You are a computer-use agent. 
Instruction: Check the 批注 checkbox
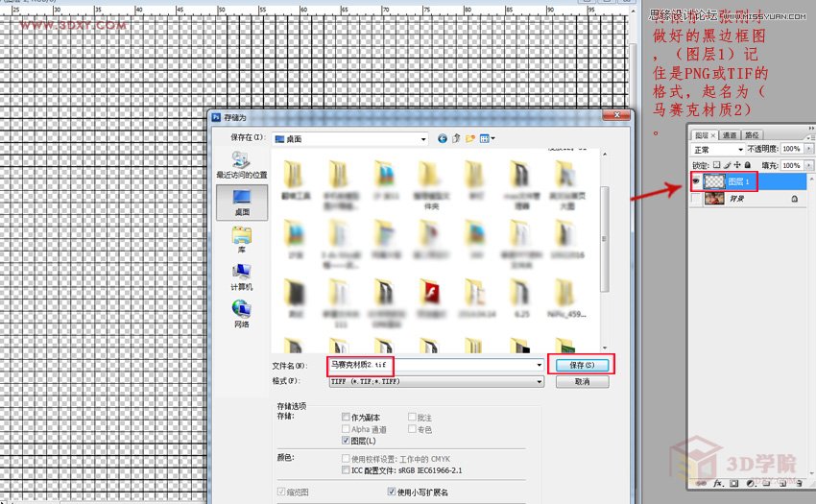412,417
